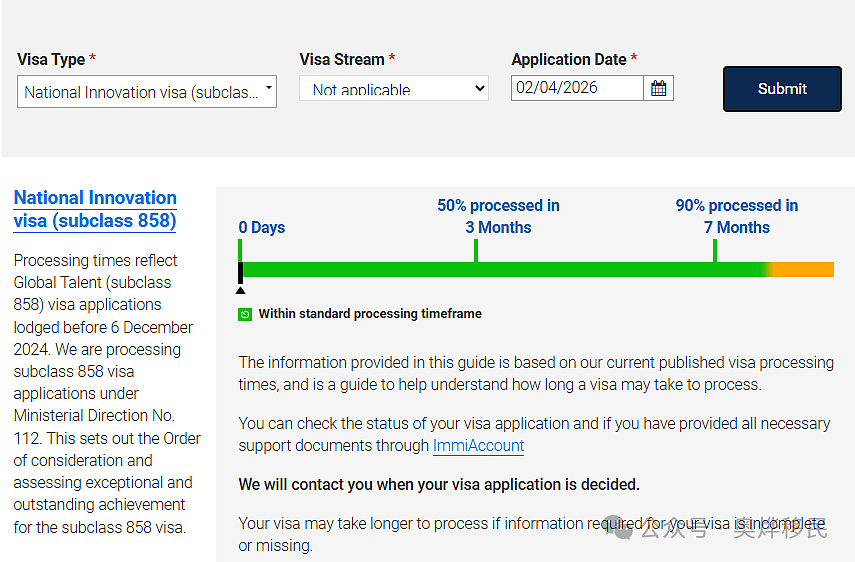Click the green clock status icon
This screenshot has height=562, width=855.
coord(245,315)
